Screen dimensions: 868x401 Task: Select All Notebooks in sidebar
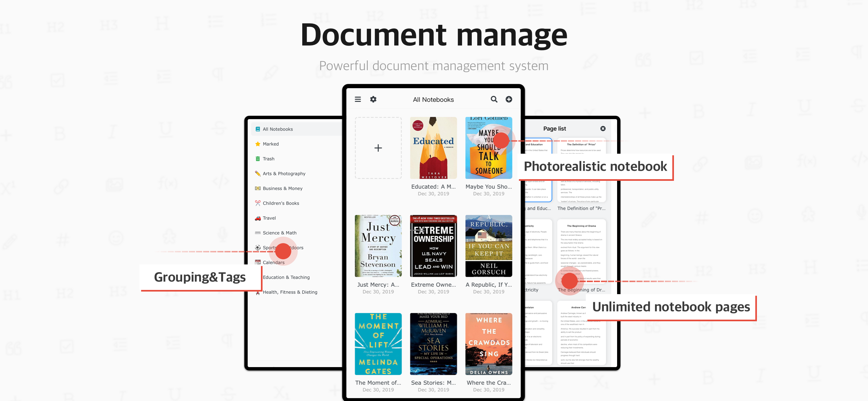(x=278, y=129)
